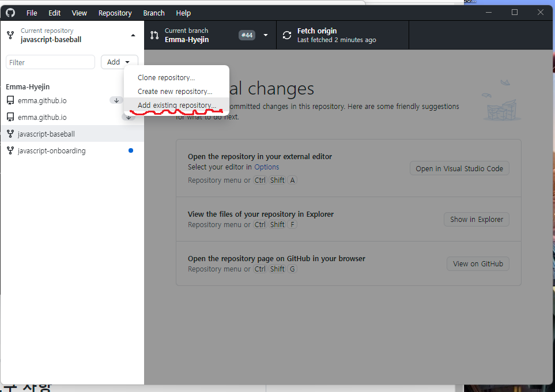The width and height of the screenshot is (555, 392).
Task: Click the repo icon of second emma.github.io
Action: click(10, 117)
